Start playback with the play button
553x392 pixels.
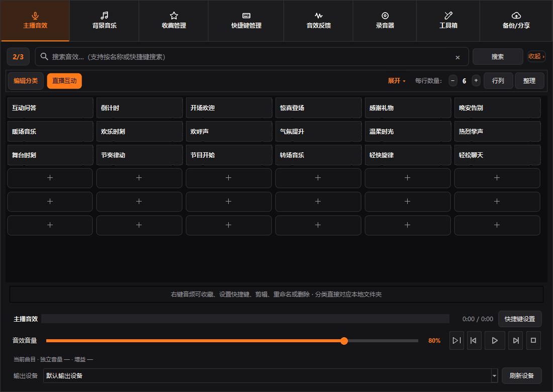tap(495, 340)
